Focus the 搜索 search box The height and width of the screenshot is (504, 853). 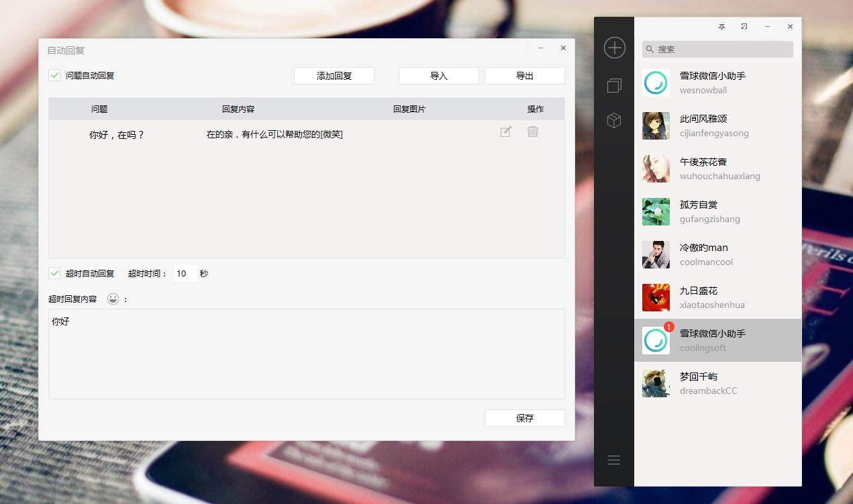coord(717,49)
